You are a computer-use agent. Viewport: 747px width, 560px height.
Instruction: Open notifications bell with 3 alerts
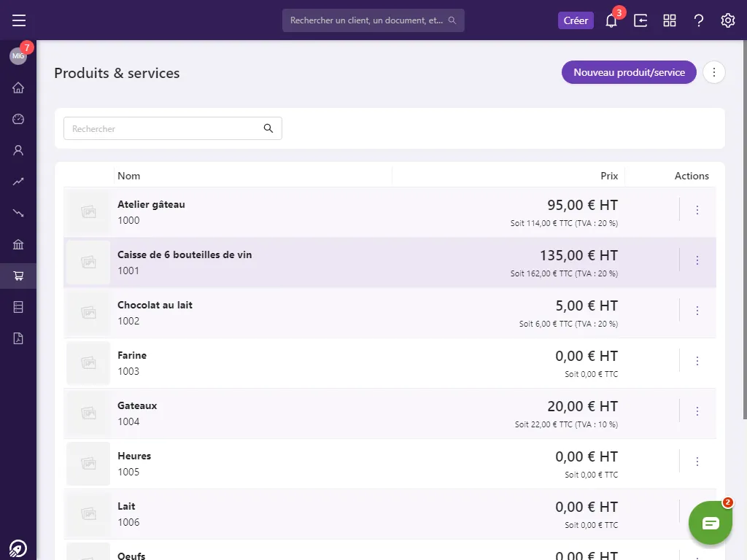[x=611, y=20]
